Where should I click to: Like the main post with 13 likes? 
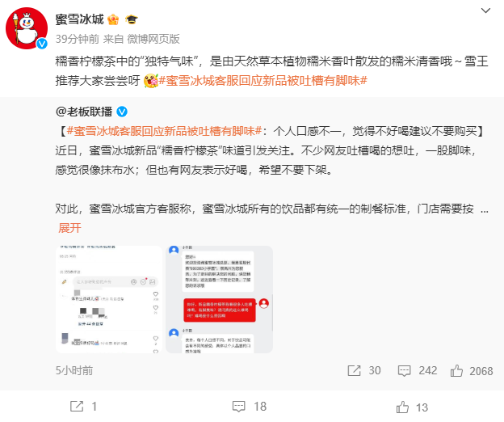tap(412, 407)
